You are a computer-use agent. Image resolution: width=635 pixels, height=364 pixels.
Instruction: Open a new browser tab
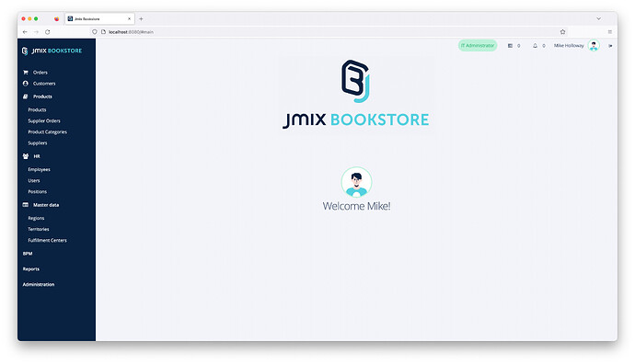(141, 19)
